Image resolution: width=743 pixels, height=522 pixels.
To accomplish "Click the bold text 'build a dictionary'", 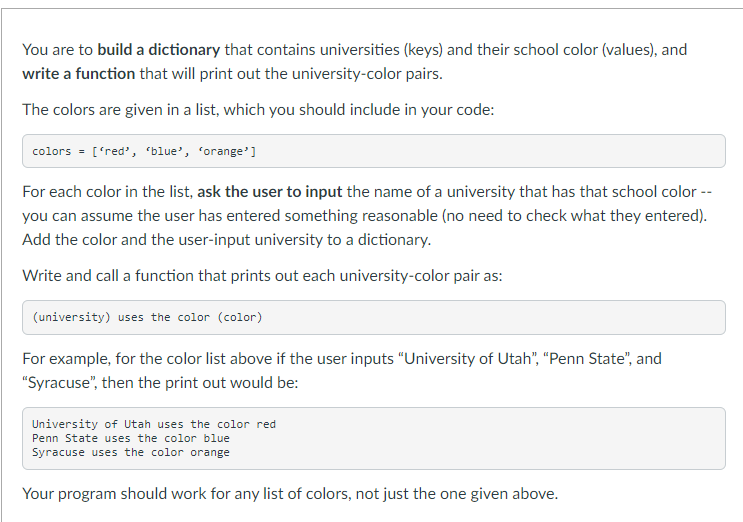I will coord(159,50).
